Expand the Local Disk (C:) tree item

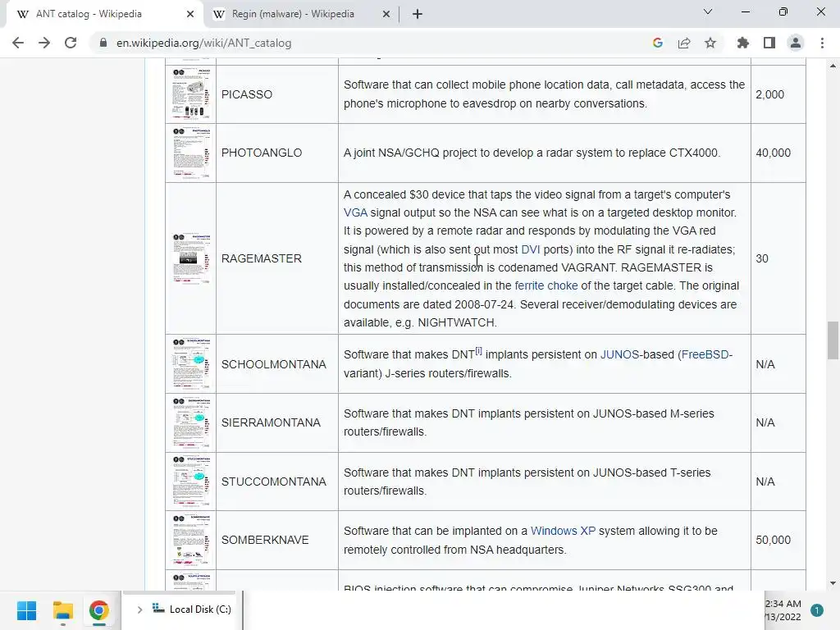139,609
